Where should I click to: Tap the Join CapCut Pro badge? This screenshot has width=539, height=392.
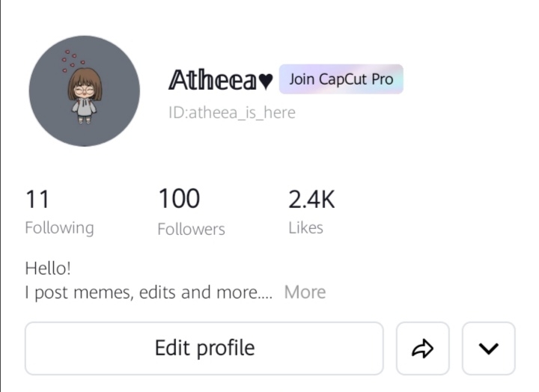[341, 79]
